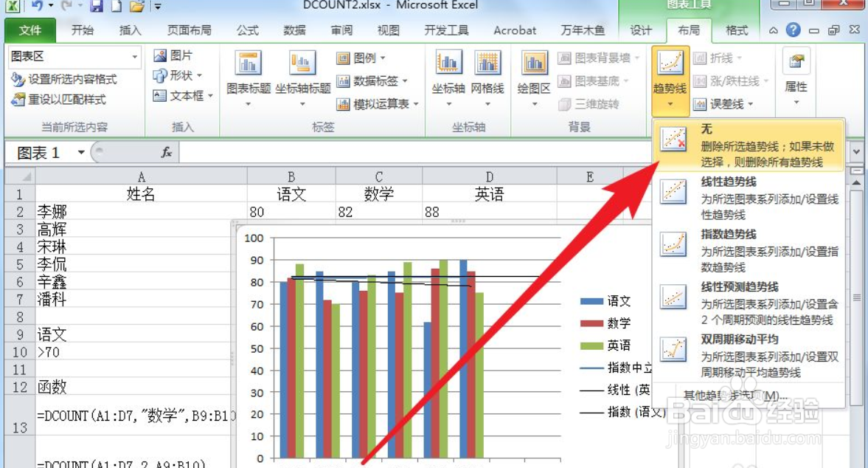This screenshot has height=468, width=868.
Task: Click the Save icon in quick access toolbar
Action: coord(98,6)
